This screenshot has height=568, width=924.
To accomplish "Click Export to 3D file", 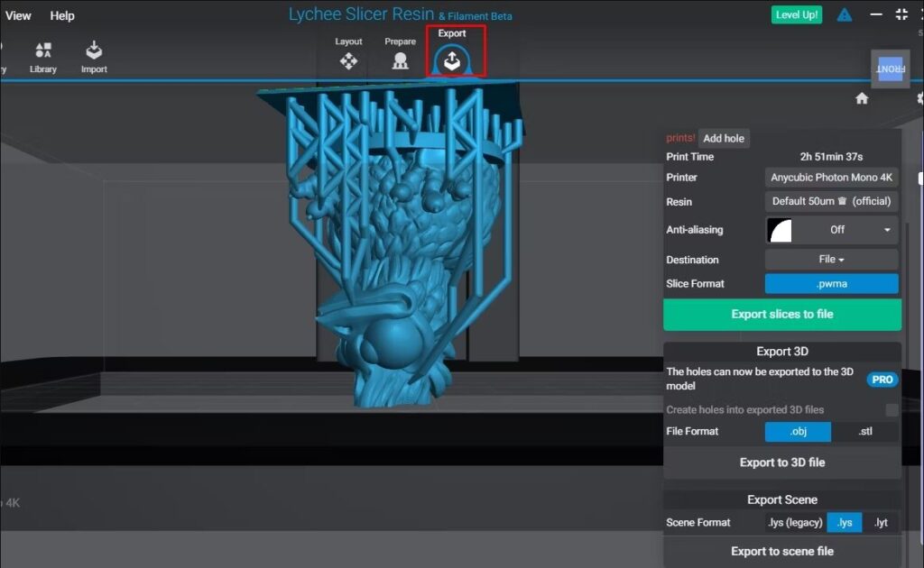I will click(782, 463).
